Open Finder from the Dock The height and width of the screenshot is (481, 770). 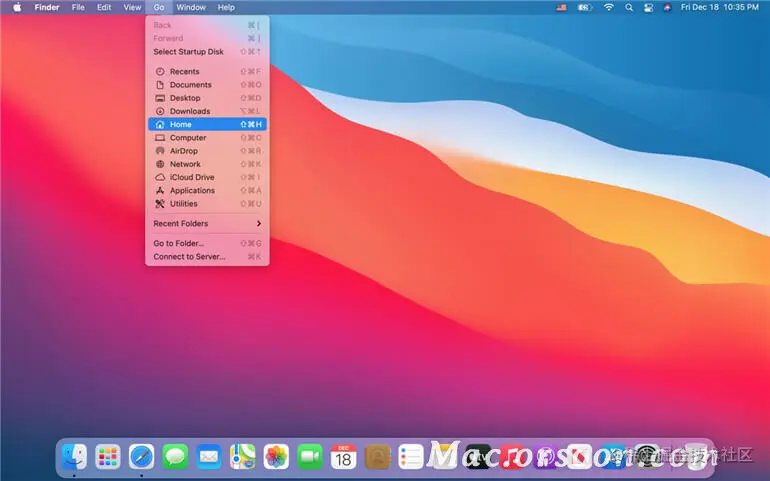pyautogui.click(x=74, y=457)
